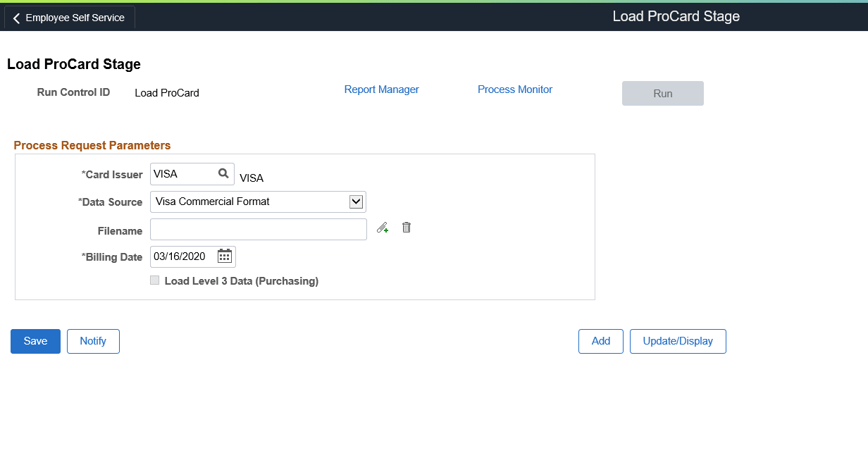Go back using the Employee Self Service chevron

[x=15, y=17]
